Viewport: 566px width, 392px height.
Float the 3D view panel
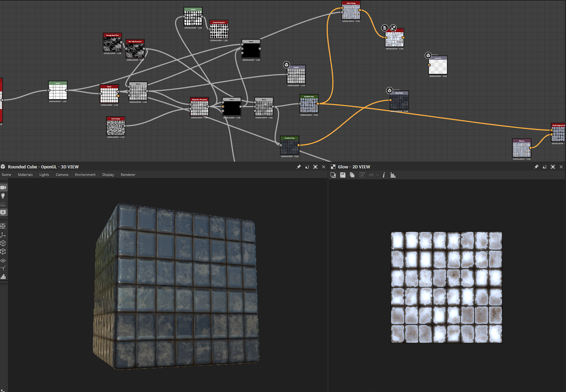pyautogui.click(x=307, y=167)
